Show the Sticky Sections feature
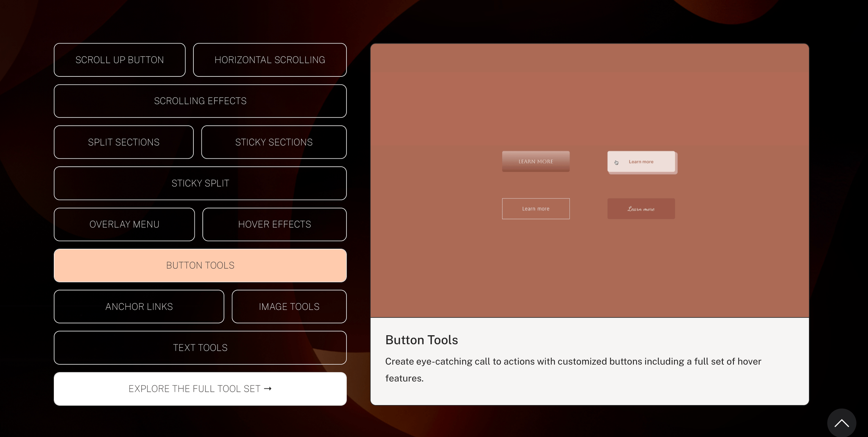The height and width of the screenshot is (437, 868). [x=274, y=142]
